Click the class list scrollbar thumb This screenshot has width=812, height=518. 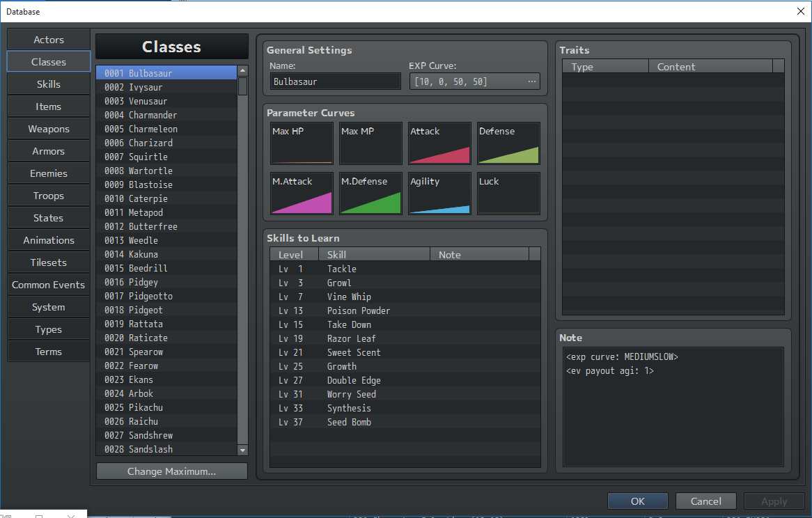coord(242,86)
